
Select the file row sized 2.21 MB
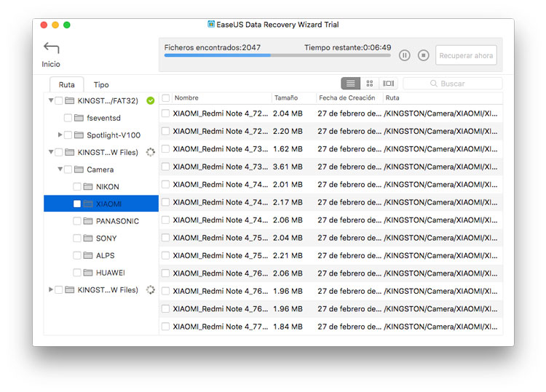click(331, 255)
